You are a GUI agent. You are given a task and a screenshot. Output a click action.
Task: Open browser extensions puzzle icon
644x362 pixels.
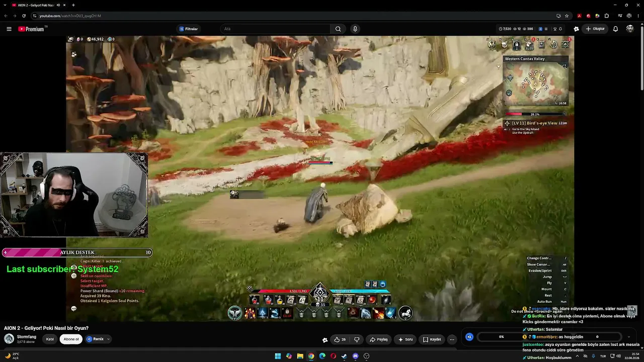pos(607,16)
